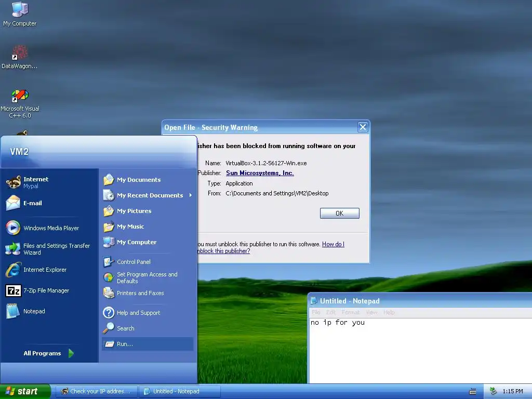Image resolution: width=532 pixels, height=399 pixels.
Task: Select the 'Help and Support' label
Action: (138, 313)
